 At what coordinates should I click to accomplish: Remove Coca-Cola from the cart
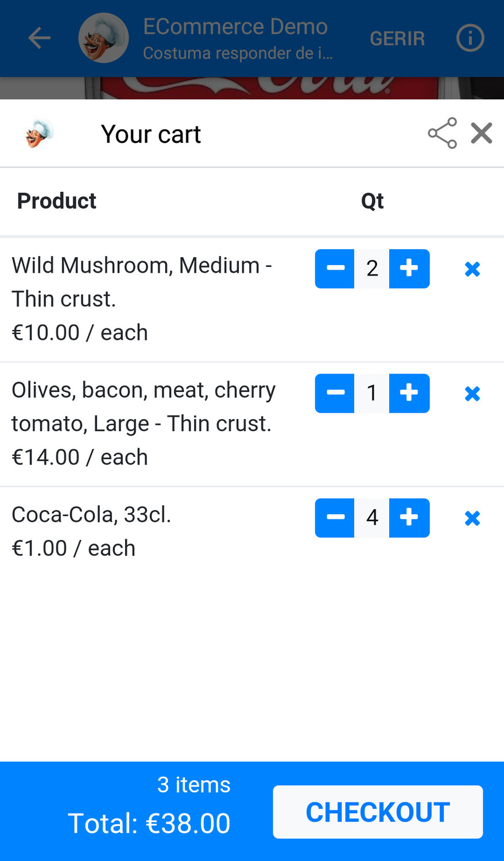tap(472, 518)
